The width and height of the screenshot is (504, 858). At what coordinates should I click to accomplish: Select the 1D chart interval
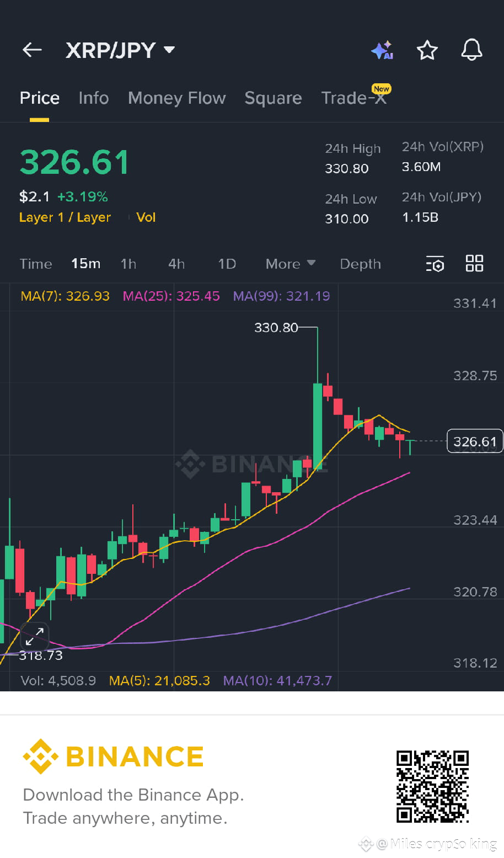227,264
